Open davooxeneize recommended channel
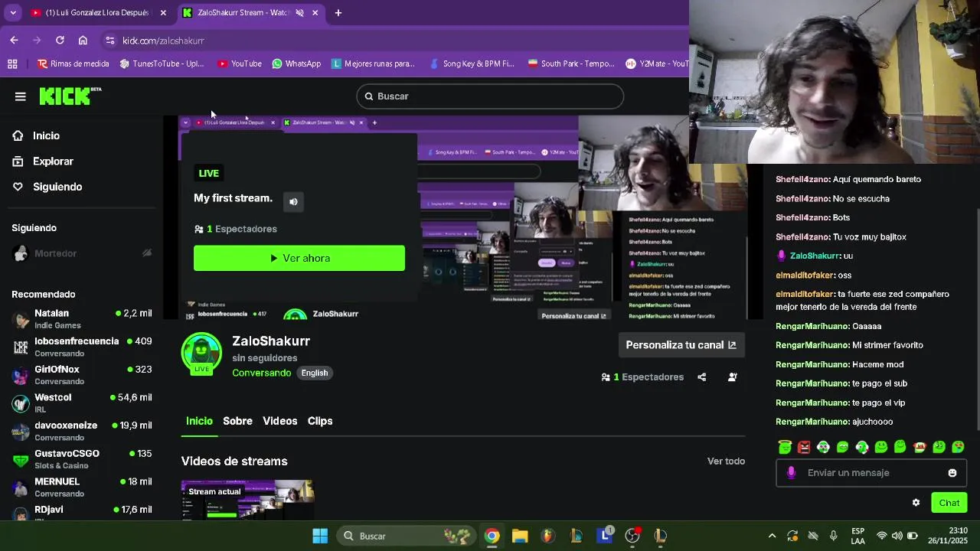 point(81,431)
